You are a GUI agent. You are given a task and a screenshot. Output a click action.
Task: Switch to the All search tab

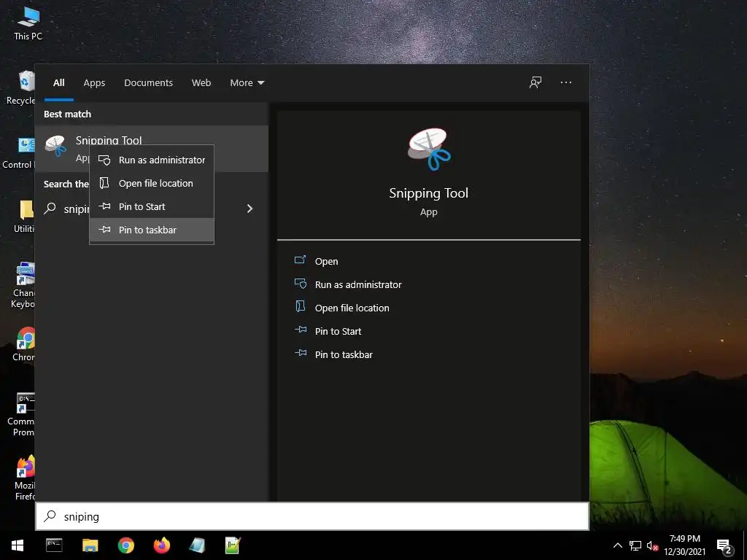pyautogui.click(x=59, y=83)
